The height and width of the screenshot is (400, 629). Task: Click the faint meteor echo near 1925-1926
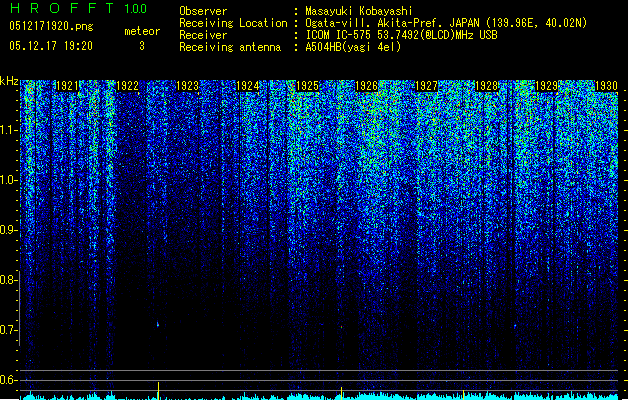click(341, 327)
